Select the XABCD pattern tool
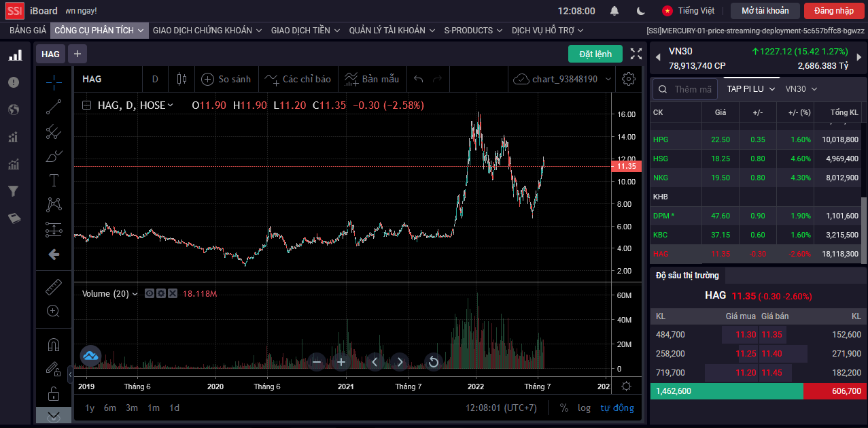Screen dimensions: 868x428 (x=54, y=205)
